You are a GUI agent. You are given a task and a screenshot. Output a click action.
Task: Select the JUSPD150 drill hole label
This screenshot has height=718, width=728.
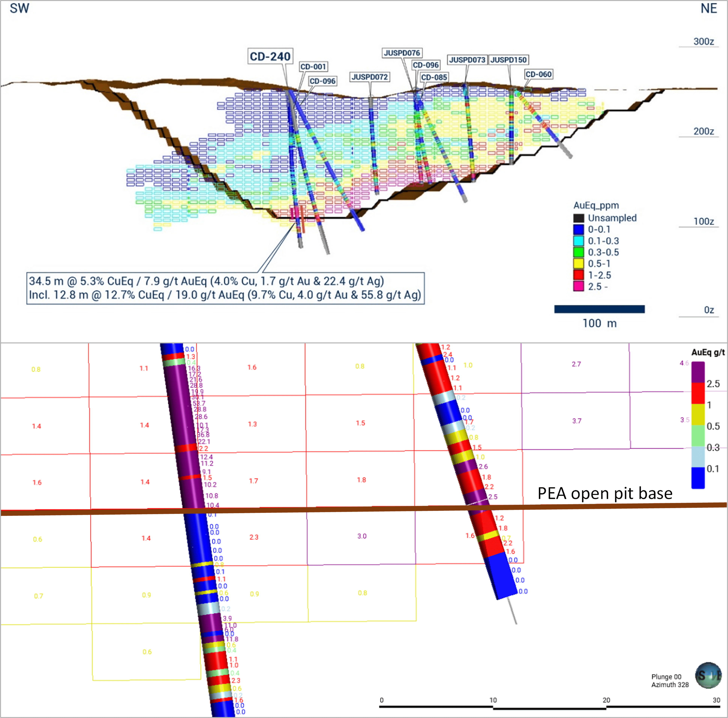pyautogui.click(x=508, y=60)
